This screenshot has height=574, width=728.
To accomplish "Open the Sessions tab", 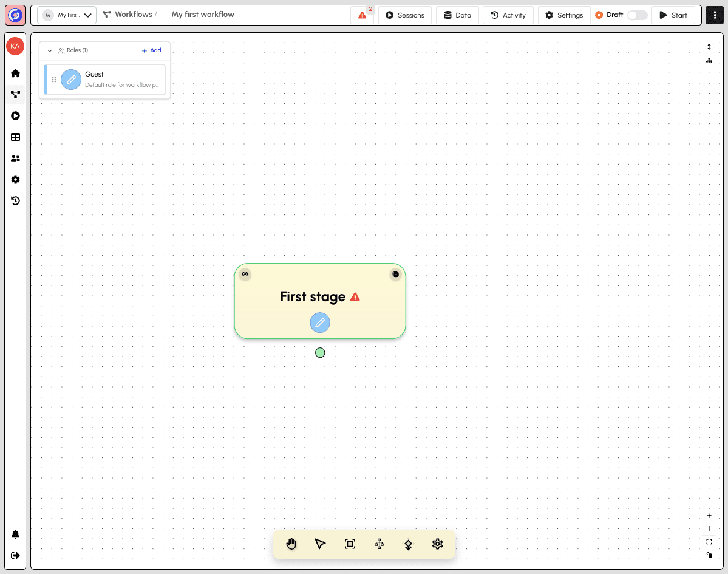I will point(404,15).
